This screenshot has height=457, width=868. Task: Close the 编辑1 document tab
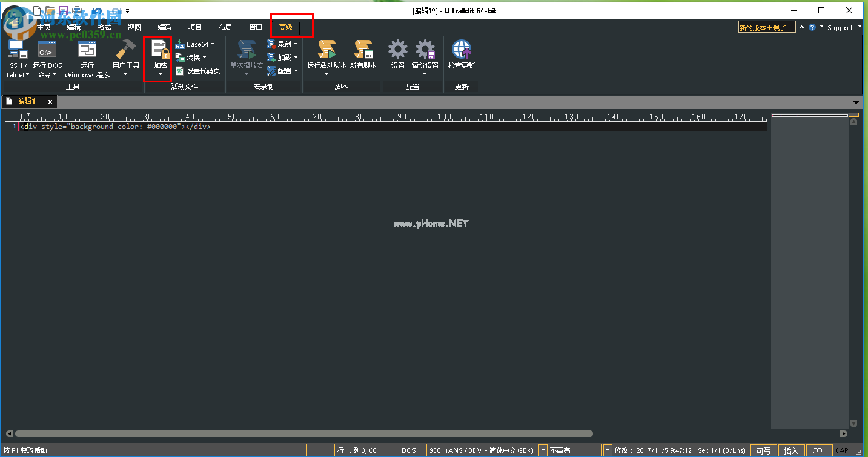(50, 102)
